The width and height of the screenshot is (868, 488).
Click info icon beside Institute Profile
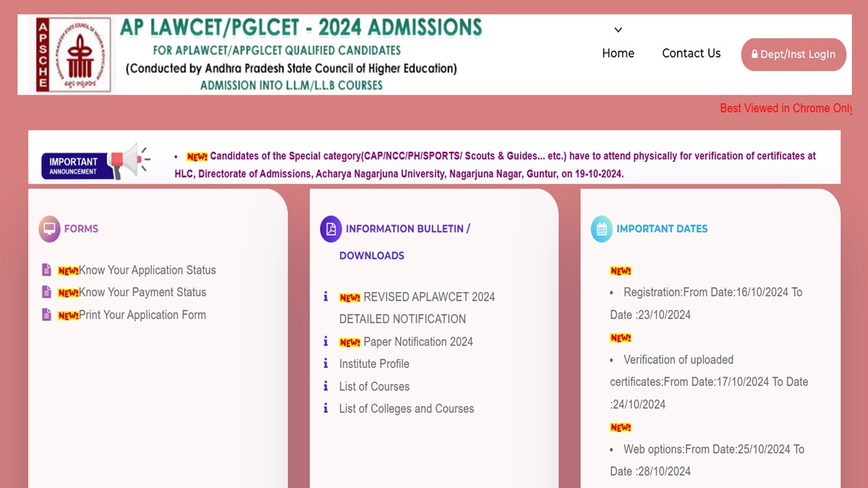pyautogui.click(x=325, y=364)
